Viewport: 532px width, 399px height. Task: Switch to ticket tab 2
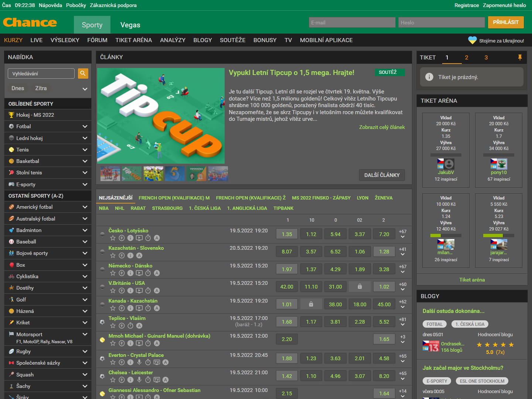pos(467,57)
